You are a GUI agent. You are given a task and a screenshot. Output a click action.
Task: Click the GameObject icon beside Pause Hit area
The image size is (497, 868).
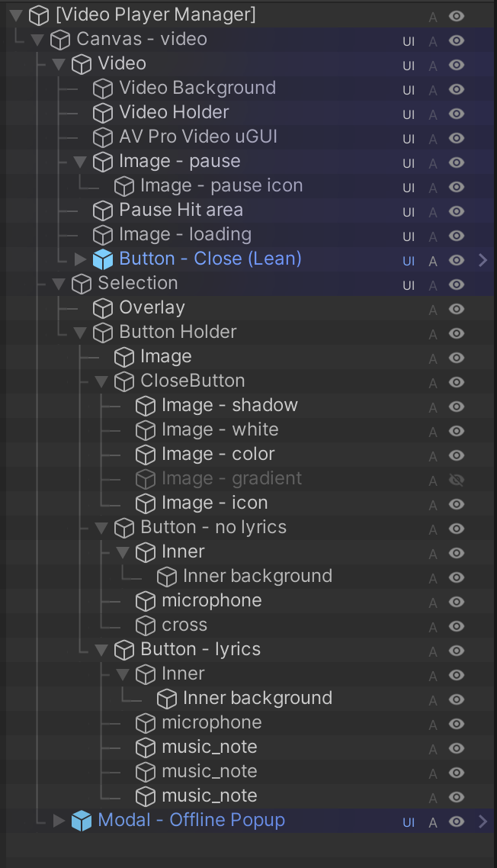103,211
